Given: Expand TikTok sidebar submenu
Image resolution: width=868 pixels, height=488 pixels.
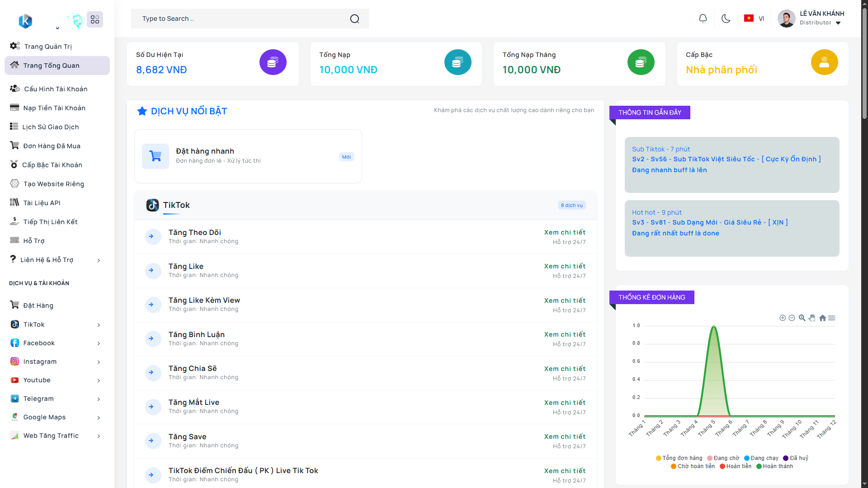Looking at the screenshot, I should 99,325.
